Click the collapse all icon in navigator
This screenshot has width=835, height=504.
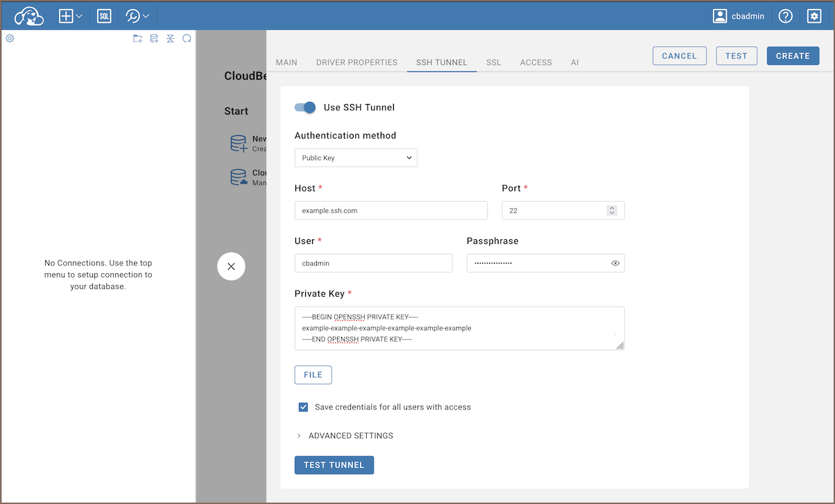pos(170,39)
